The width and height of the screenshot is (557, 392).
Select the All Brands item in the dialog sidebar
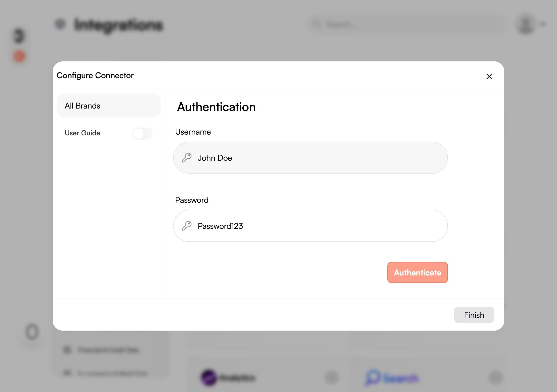tap(108, 106)
